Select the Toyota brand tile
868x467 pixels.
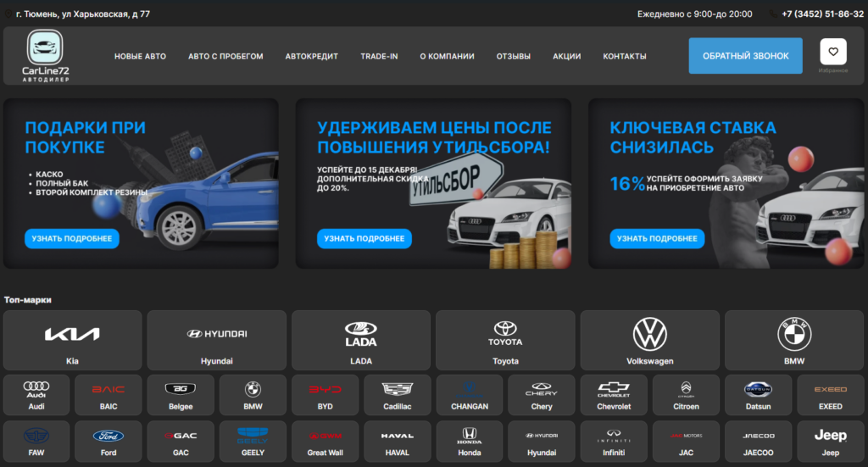(x=505, y=340)
